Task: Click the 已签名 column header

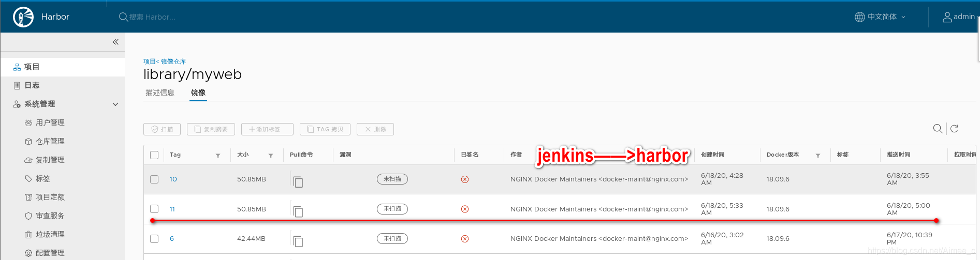Action: pyautogui.click(x=470, y=155)
